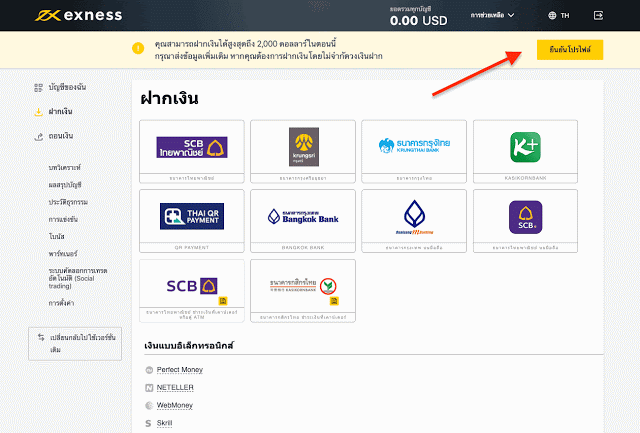Open the WebMoney link
Viewport: 640px width, 433px height.
pos(175,405)
